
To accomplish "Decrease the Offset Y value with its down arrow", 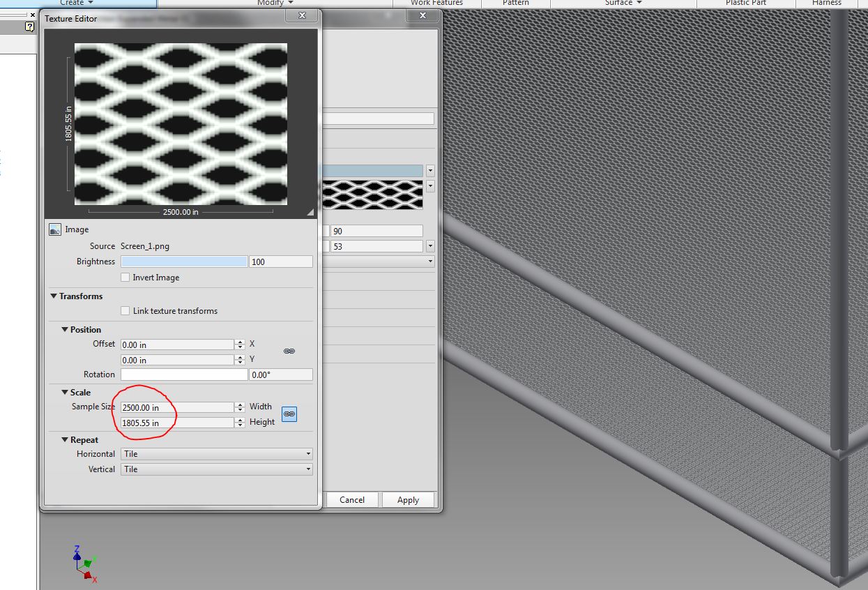I will (241, 363).
